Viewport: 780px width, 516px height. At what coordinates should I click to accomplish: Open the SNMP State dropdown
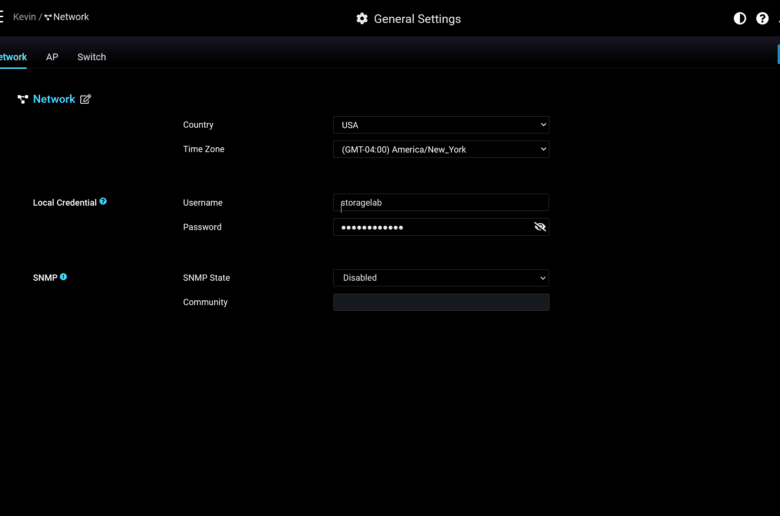pyautogui.click(x=441, y=278)
